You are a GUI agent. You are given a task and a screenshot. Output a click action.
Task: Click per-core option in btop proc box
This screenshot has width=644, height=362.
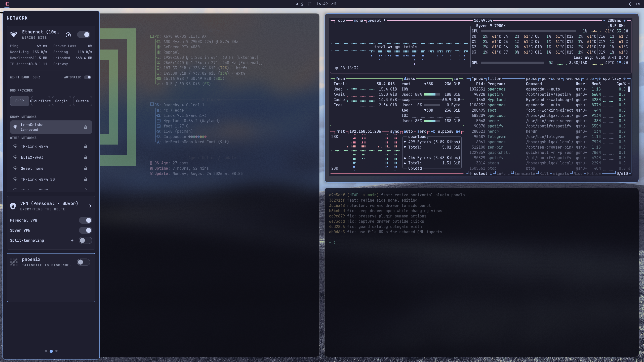tap(551, 79)
